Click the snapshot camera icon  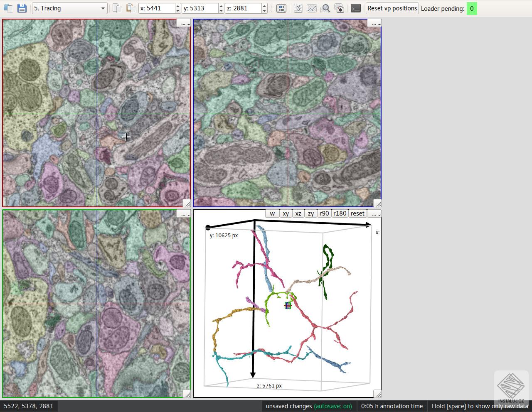[340, 8]
